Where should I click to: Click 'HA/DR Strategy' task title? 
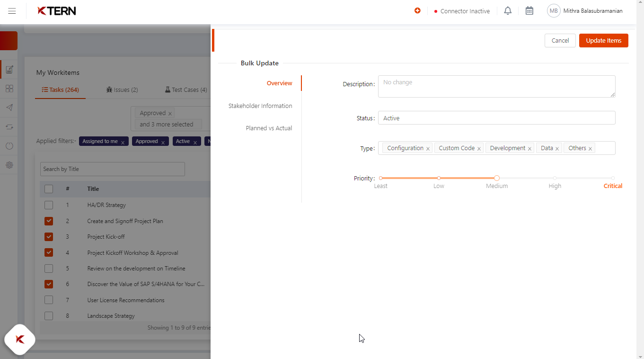click(x=106, y=205)
